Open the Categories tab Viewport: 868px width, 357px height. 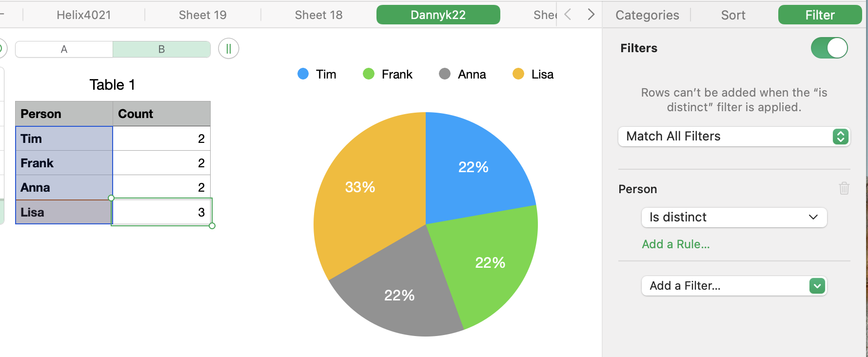pyautogui.click(x=647, y=15)
